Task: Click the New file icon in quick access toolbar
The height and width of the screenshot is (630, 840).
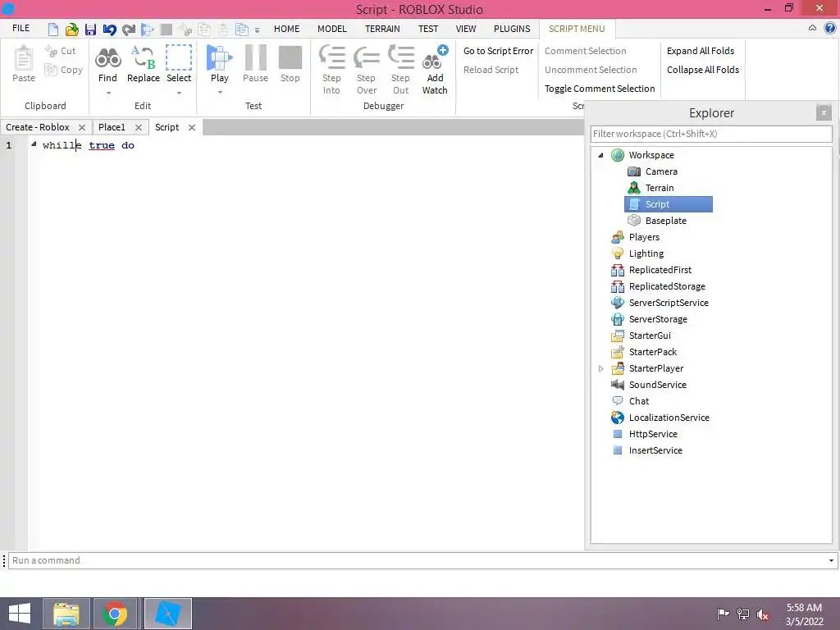Action: [53, 29]
